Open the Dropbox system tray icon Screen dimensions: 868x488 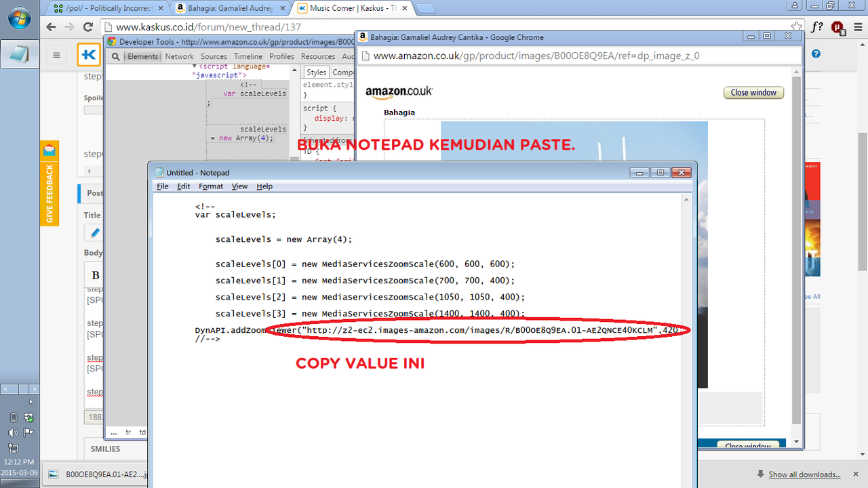point(28,417)
